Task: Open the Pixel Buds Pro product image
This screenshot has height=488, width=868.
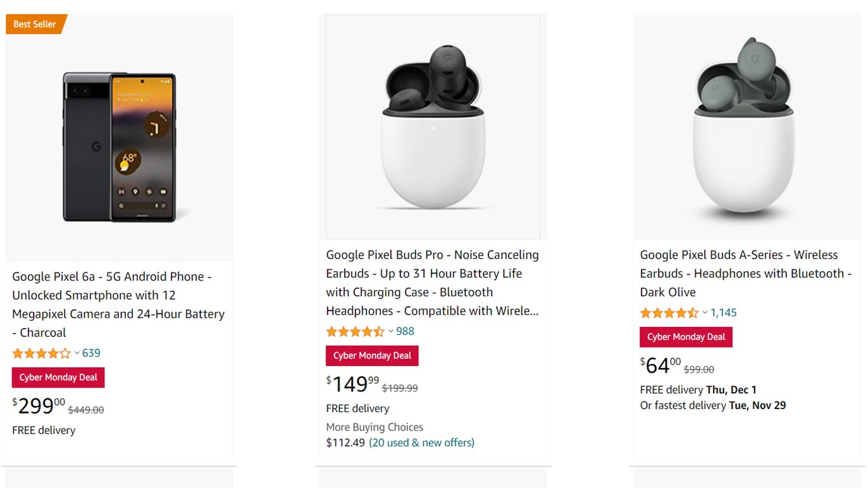Action: pyautogui.click(x=433, y=126)
